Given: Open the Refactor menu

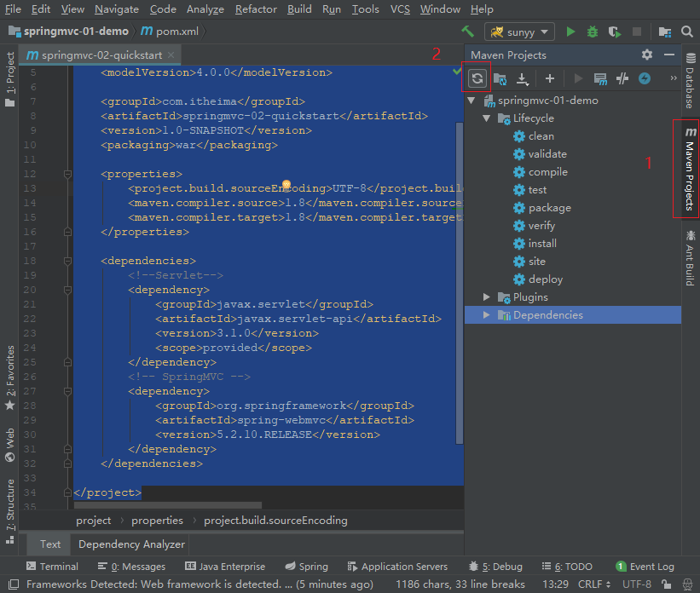Looking at the screenshot, I should pyautogui.click(x=256, y=9).
